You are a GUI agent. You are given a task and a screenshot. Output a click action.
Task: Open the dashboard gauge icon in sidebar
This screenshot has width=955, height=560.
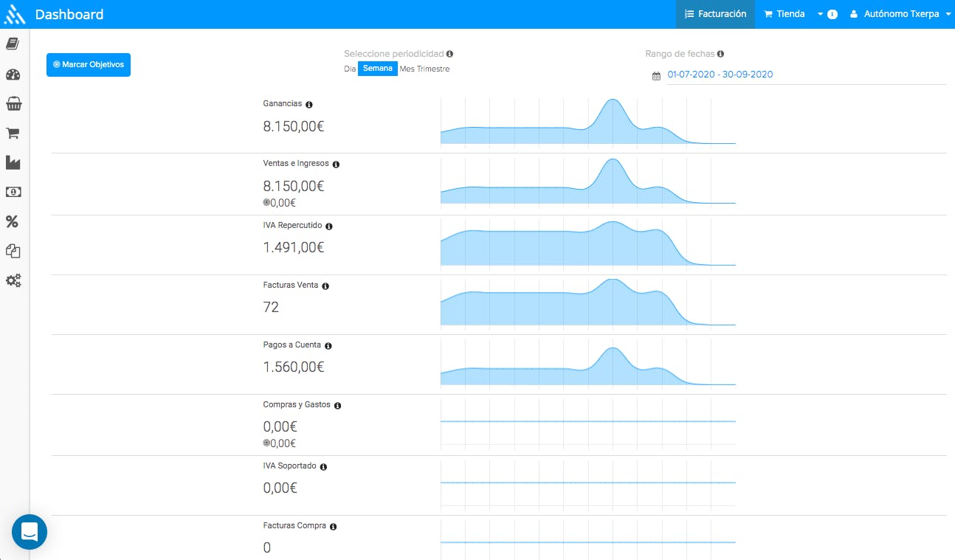13,75
